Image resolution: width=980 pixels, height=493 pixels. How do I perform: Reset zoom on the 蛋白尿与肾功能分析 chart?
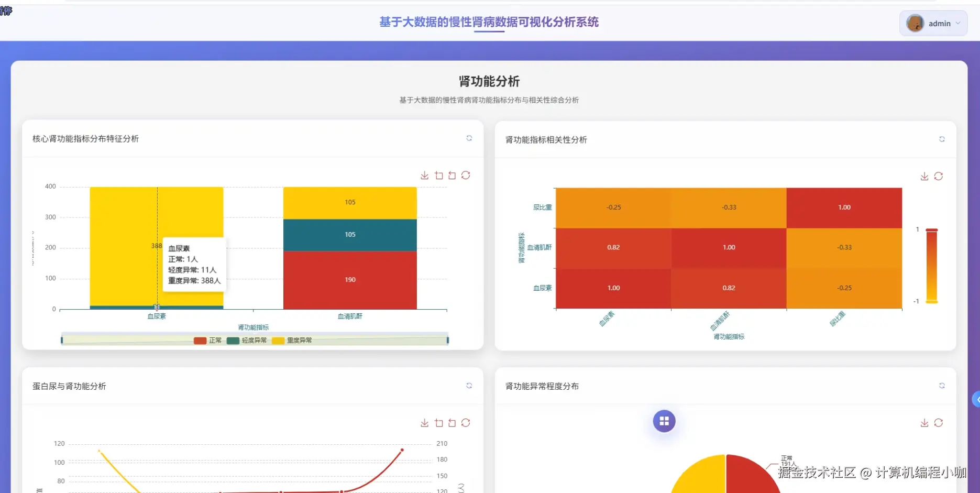pyautogui.click(x=452, y=423)
